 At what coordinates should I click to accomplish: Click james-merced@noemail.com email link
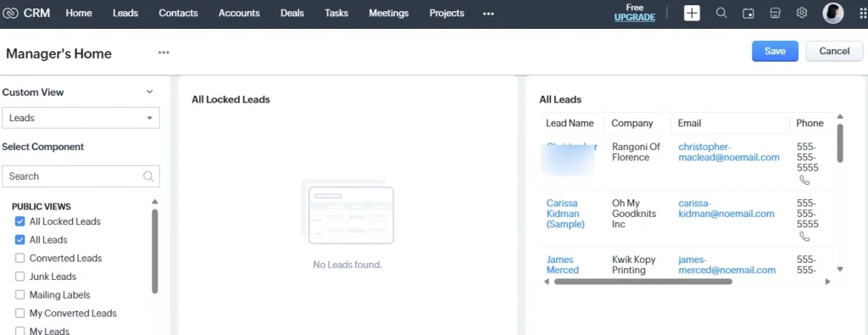coord(726,265)
